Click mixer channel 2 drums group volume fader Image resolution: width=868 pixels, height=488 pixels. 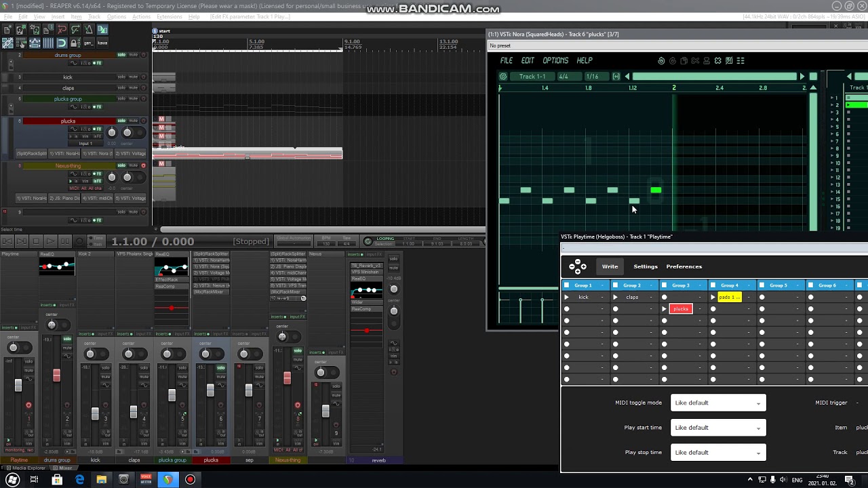(x=56, y=375)
